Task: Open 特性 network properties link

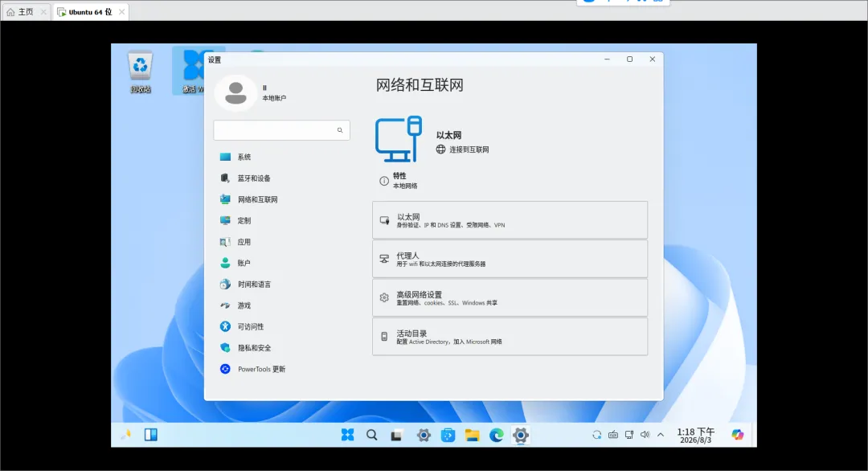Action: (x=399, y=180)
